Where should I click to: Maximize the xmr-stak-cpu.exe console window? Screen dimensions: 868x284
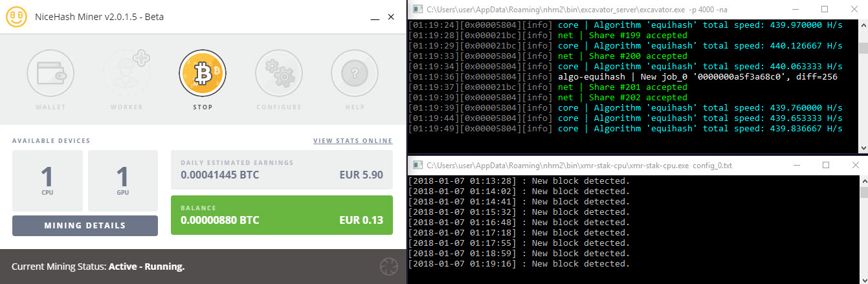pos(825,166)
